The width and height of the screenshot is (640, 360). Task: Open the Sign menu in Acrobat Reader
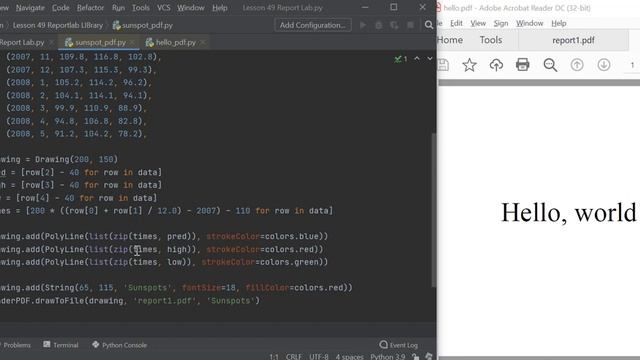(x=501, y=23)
